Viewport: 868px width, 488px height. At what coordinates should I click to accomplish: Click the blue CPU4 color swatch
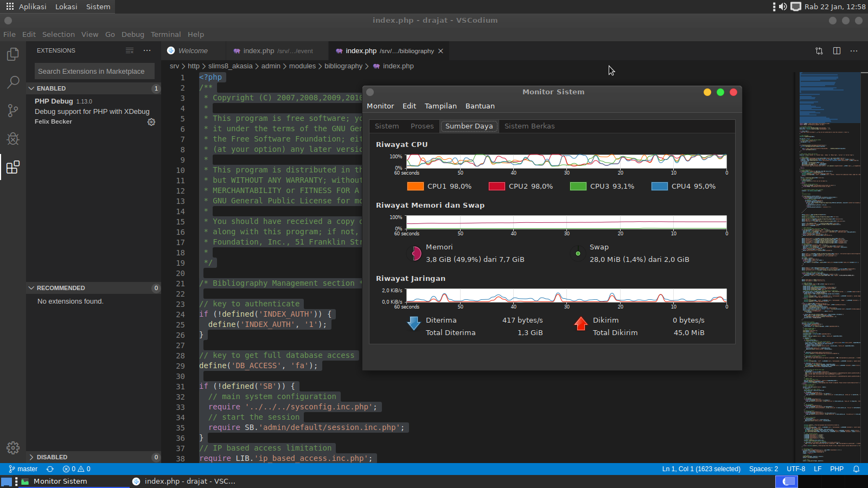pos(659,186)
